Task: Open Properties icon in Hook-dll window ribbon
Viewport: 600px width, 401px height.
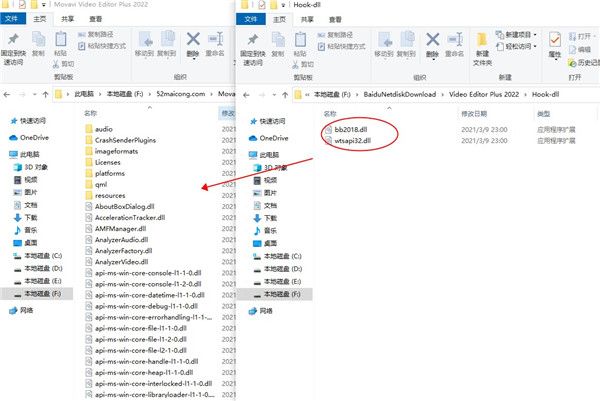Action: point(555,45)
